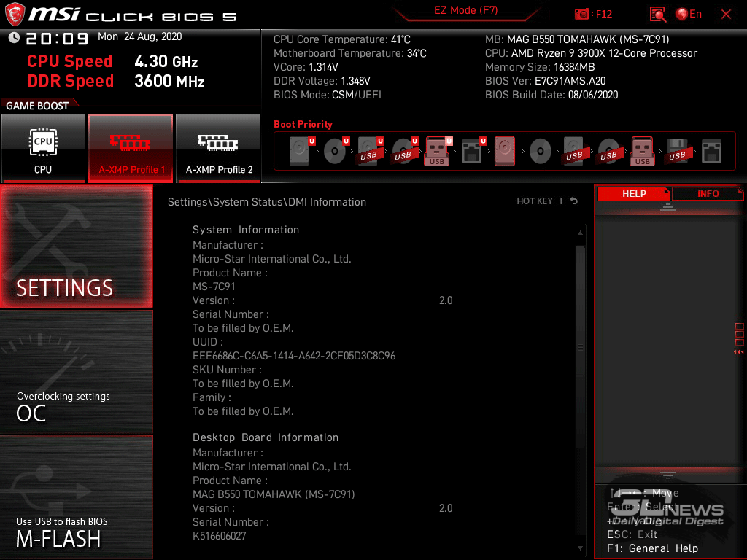Click the "Boot Priority" label

pyautogui.click(x=303, y=124)
